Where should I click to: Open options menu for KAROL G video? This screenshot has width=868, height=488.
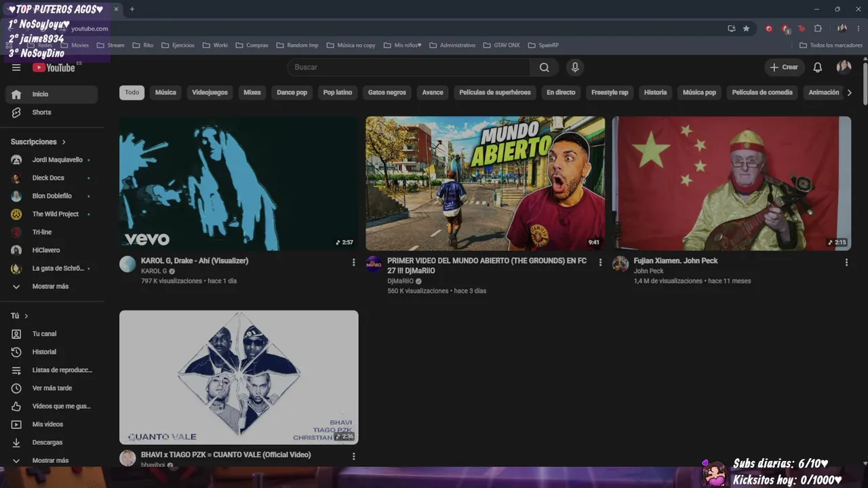pyautogui.click(x=353, y=262)
